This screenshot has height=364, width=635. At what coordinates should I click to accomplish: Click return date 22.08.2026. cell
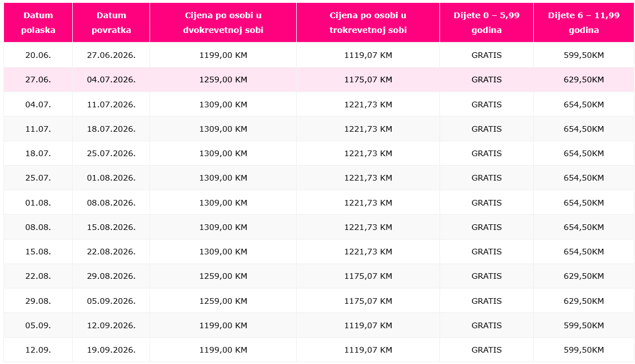(111, 252)
